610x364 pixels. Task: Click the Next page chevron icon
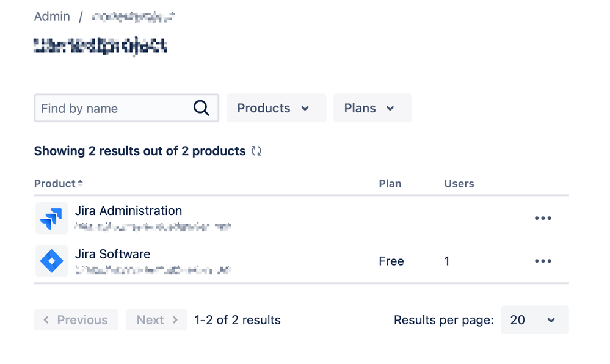(x=175, y=320)
